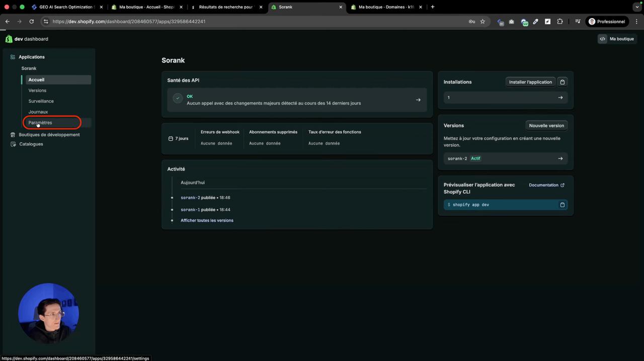Click the browser back arrow
The width and height of the screenshot is (644, 361).
(x=7, y=22)
